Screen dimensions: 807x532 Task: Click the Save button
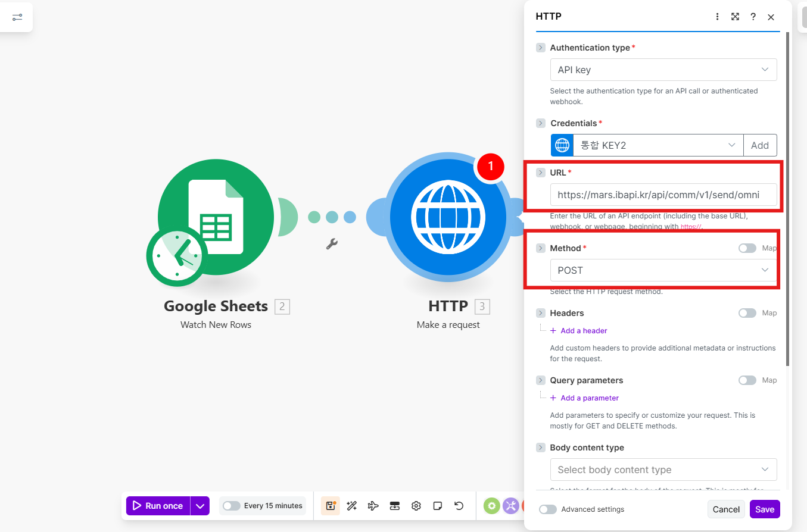click(764, 509)
